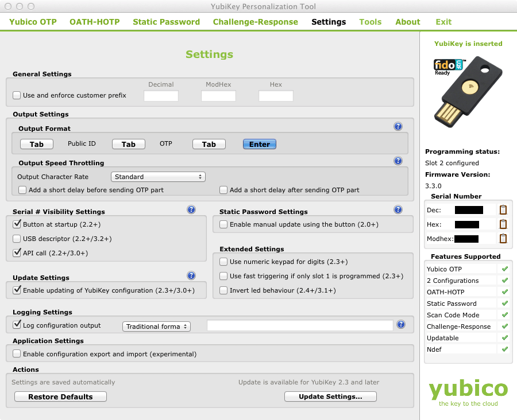Viewport: 517px width, 420px height.
Task: Open the Static Password tab
Action: coord(166,22)
